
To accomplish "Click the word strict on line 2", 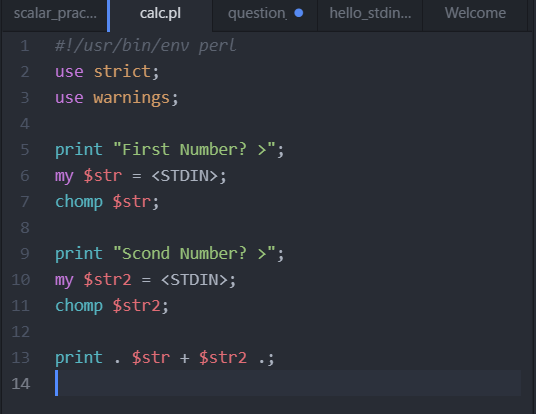I will (x=122, y=72).
